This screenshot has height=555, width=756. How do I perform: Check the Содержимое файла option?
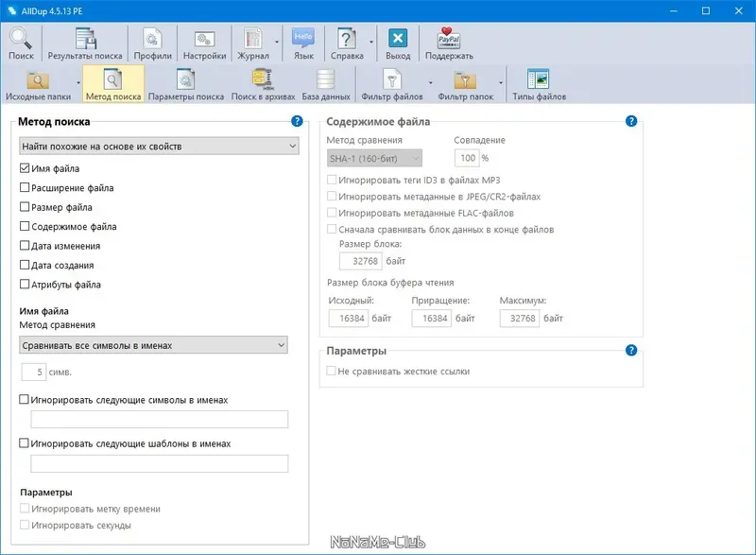click(x=25, y=226)
